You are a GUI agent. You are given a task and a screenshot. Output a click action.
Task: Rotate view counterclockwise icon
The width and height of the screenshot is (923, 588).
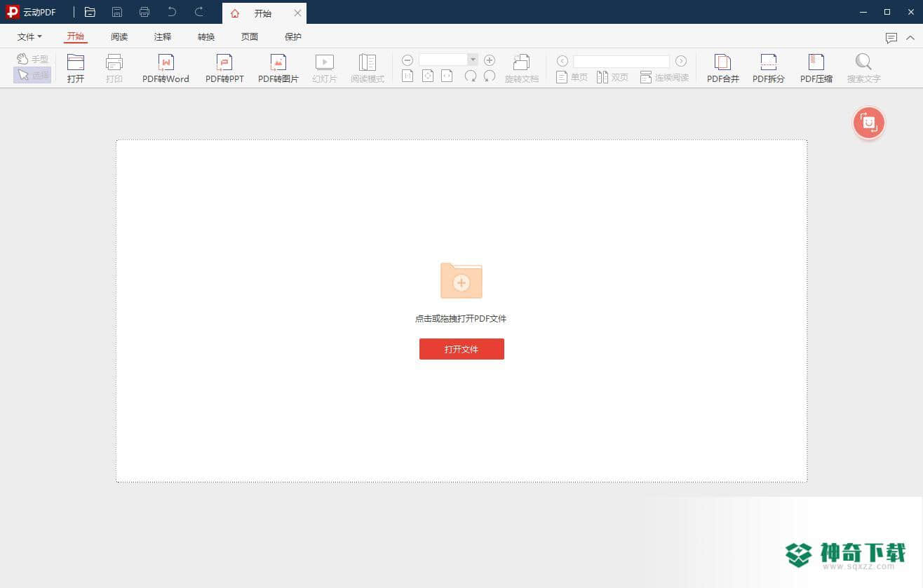(490, 76)
